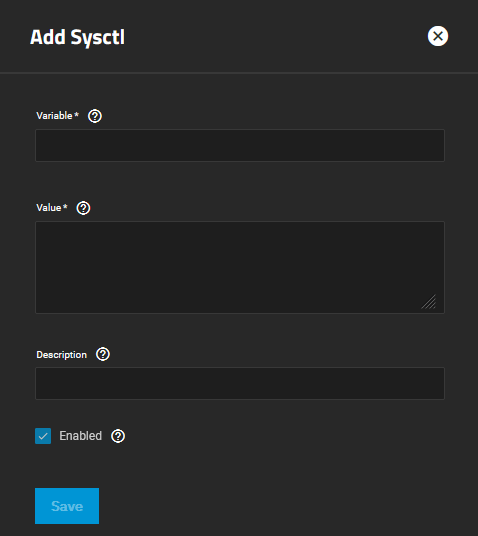The image size is (478, 536).
Task: Click the Enabled label text
Action: (x=81, y=436)
